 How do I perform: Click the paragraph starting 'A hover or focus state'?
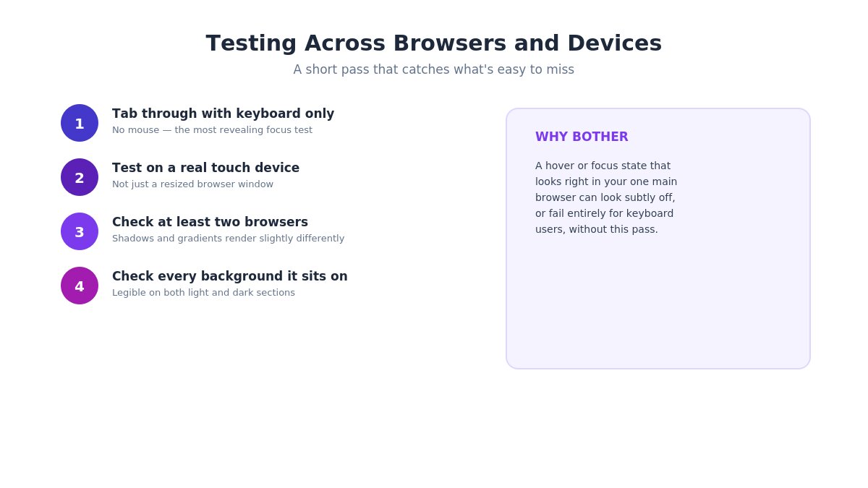(x=606, y=197)
